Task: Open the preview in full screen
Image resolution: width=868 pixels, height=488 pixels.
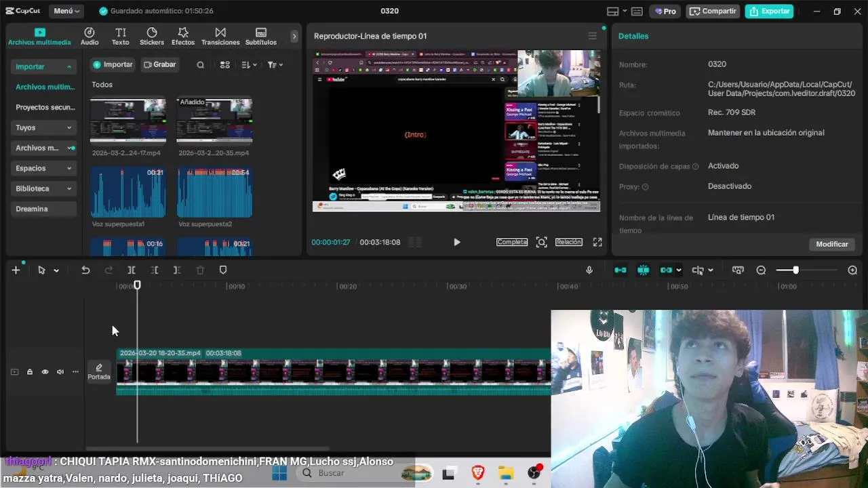Action: point(597,242)
